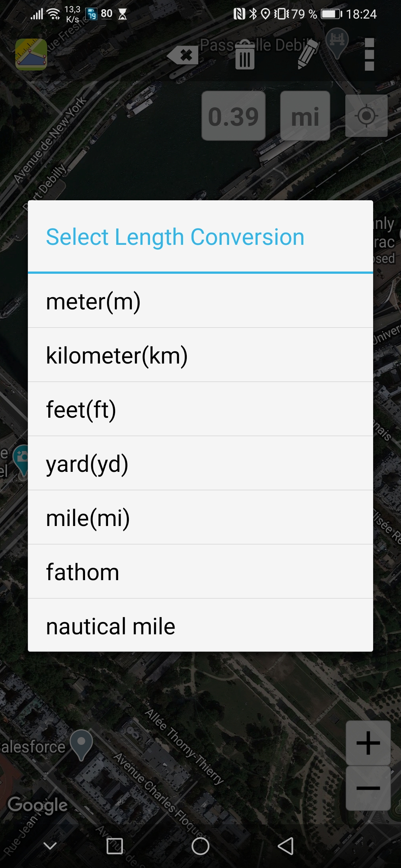Tap the map measure app logo icon

pyautogui.click(x=31, y=55)
